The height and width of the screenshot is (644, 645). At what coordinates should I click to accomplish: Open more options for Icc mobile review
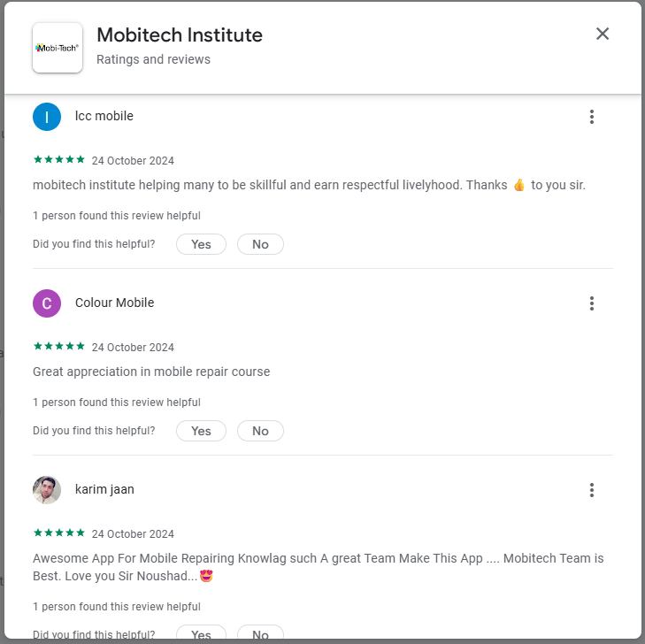[592, 117]
